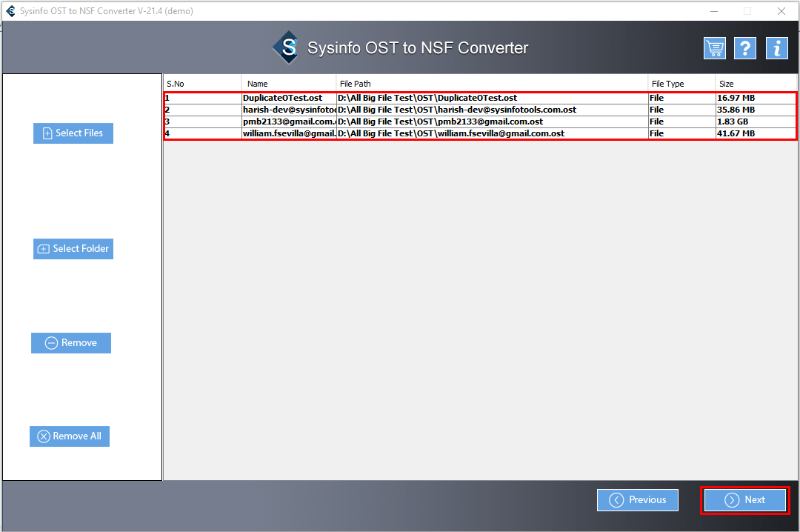Click File type cell in harish-dev row
The height and width of the screenshot is (532, 800).
click(682, 110)
